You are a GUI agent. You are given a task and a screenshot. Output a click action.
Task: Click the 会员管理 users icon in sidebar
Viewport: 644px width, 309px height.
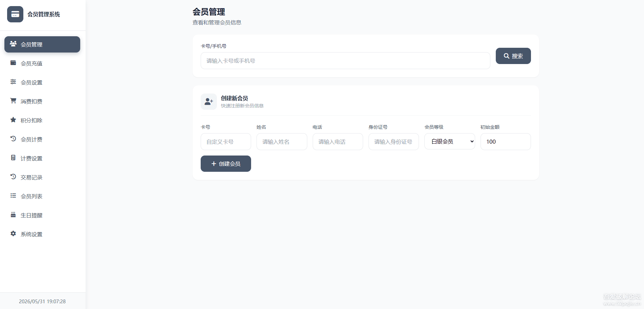point(13,44)
